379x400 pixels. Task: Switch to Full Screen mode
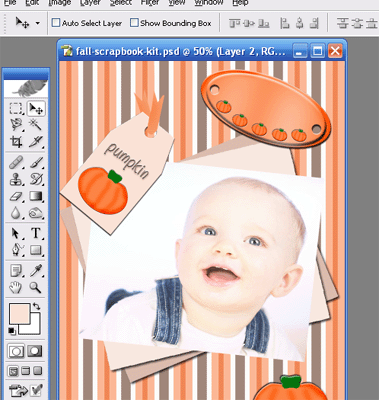[38, 371]
